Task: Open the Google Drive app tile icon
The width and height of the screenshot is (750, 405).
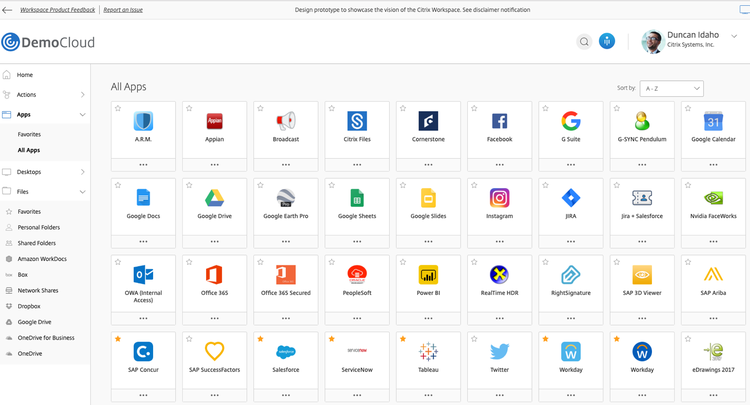Action: (214, 197)
